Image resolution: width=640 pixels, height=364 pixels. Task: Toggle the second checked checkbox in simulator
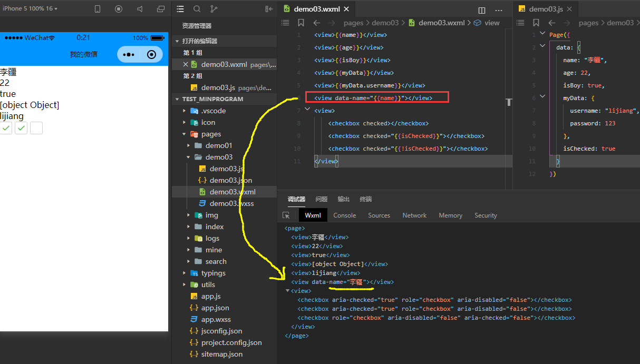click(x=21, y=128)
